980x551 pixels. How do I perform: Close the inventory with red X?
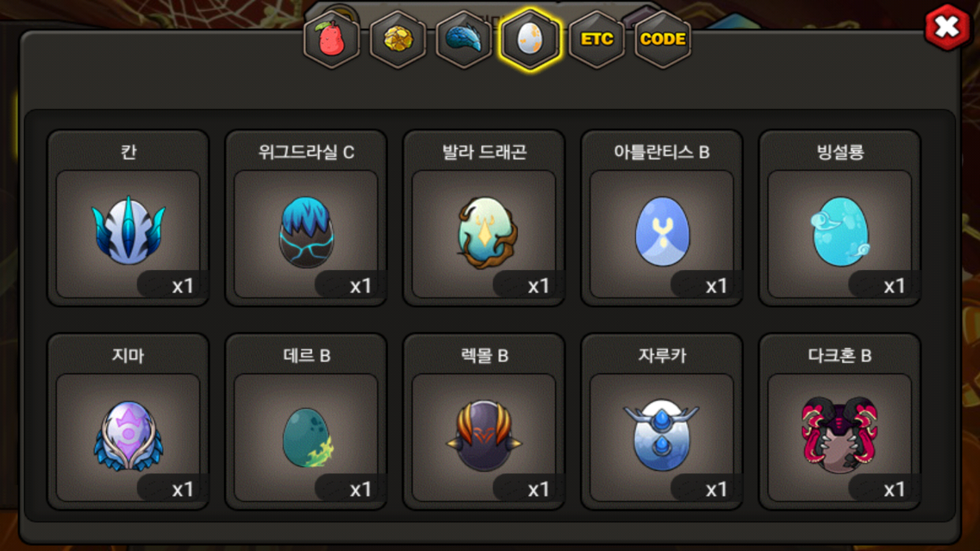coord(947,27)
